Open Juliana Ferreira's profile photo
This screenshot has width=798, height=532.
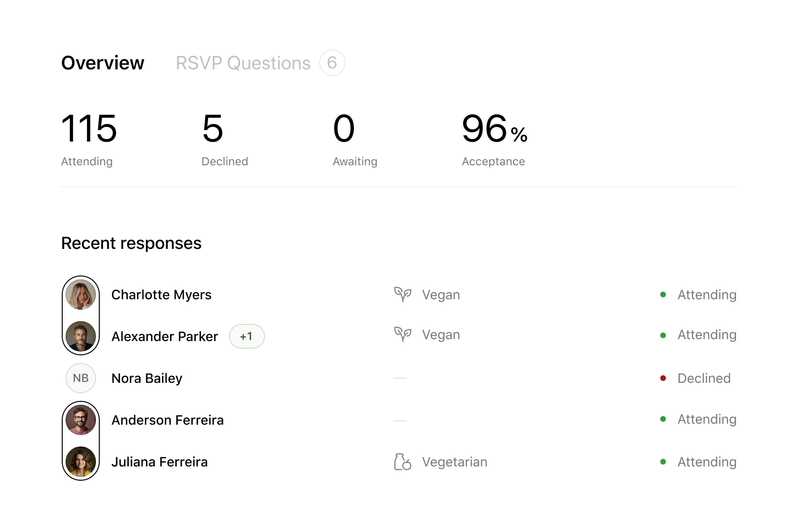pos(81,462)
